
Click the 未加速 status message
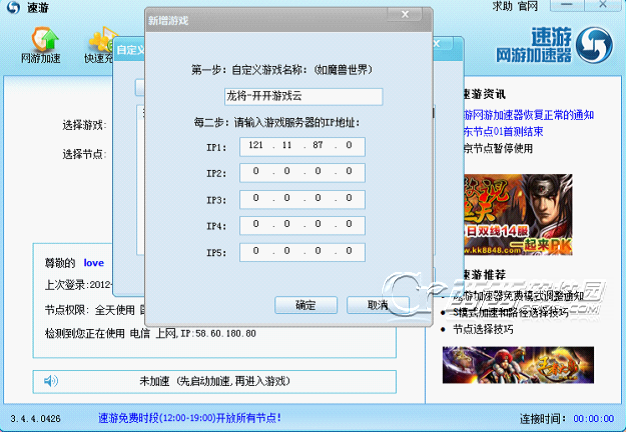tap(215, 381)
